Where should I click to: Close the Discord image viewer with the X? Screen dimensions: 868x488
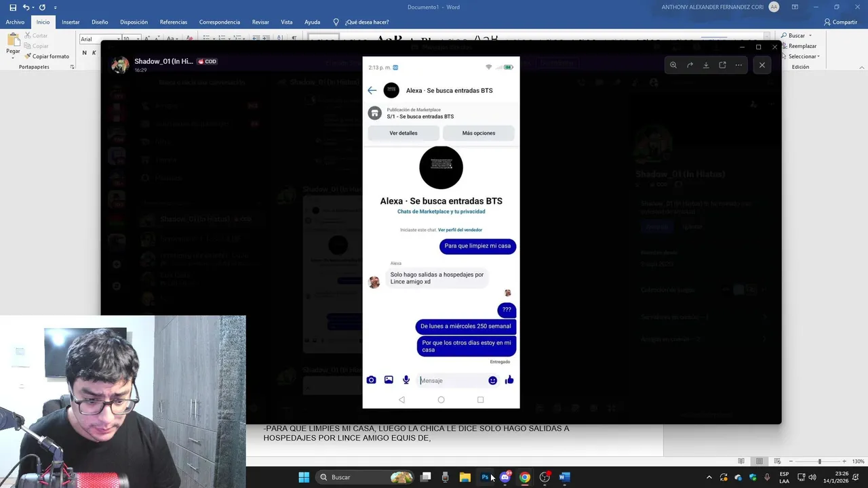coord(762,65)
